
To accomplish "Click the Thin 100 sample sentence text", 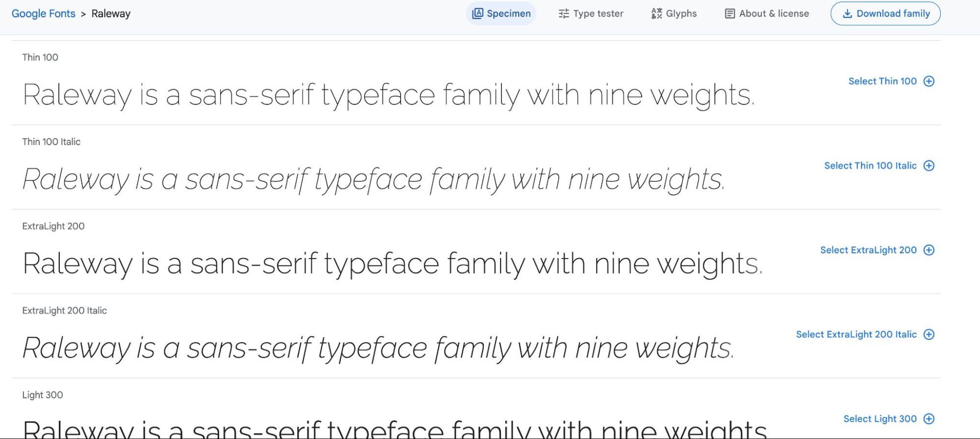I will pos(388,95).
